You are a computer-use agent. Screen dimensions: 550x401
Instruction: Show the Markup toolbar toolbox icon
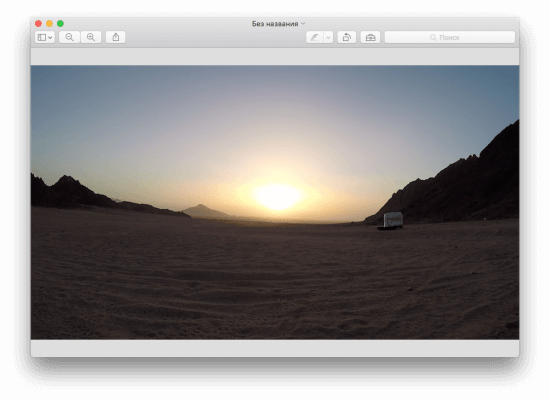(370, 37)
